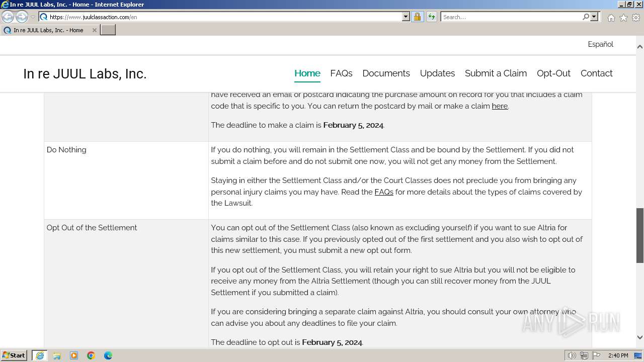Click the security lock icon
Viewport: 644px width, 362px height.
tap(417, 17)
